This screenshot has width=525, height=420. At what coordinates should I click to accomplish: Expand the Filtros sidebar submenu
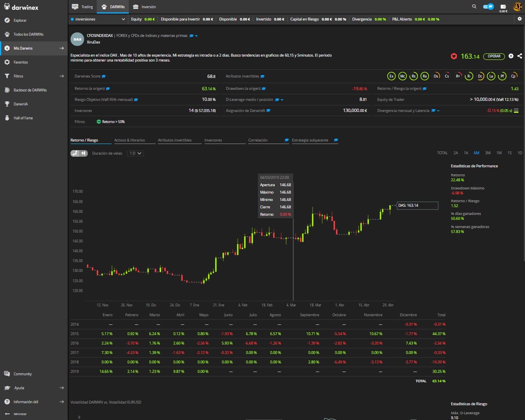[x=62, y=76]
